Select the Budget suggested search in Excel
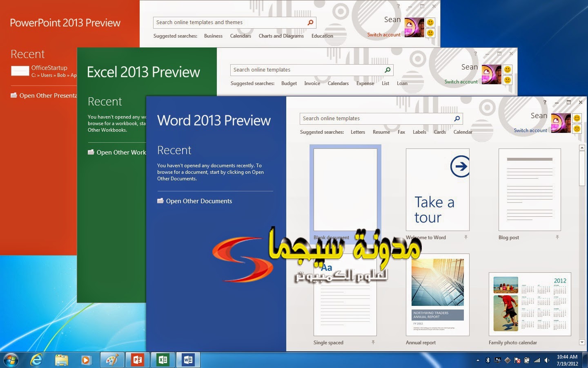 pyautogui.click(x=289, y=83)
